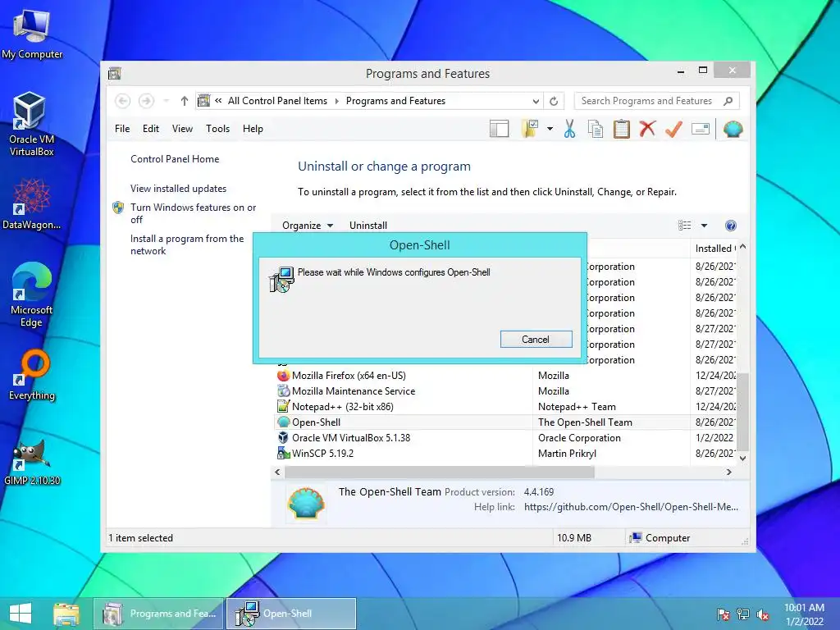Launch GIMP 2.10.30 desktop shortcut

32,463
